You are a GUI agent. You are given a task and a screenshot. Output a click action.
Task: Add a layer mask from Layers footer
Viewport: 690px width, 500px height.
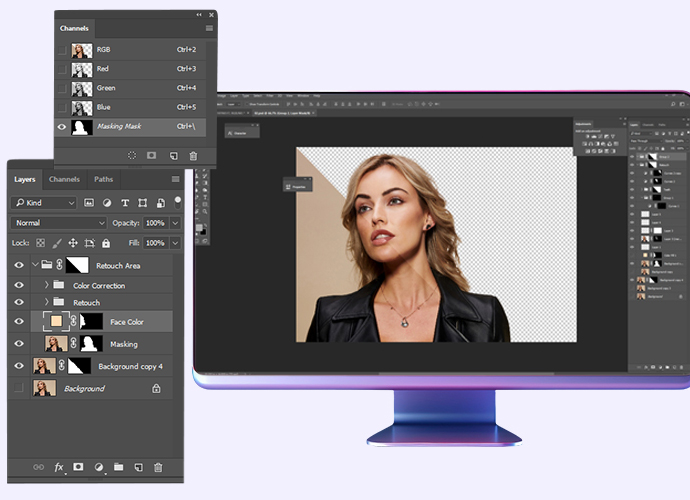click(x=78, y=467)
